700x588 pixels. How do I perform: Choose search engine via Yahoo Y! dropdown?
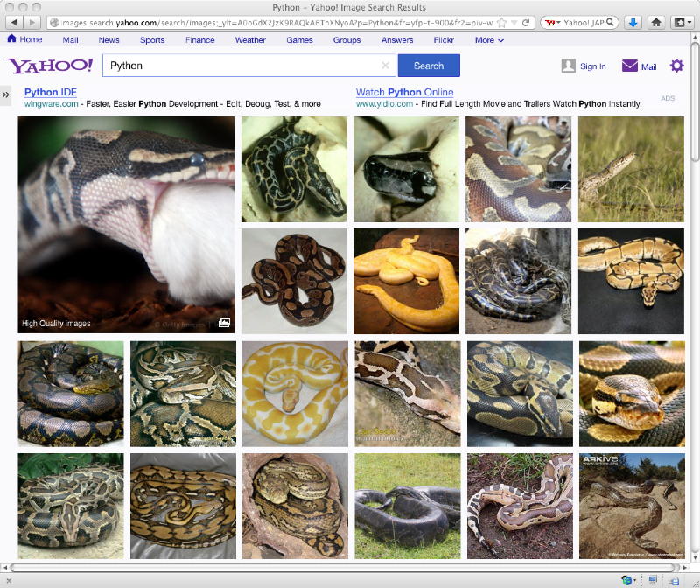pyautogui.click(x=552, y=23)
